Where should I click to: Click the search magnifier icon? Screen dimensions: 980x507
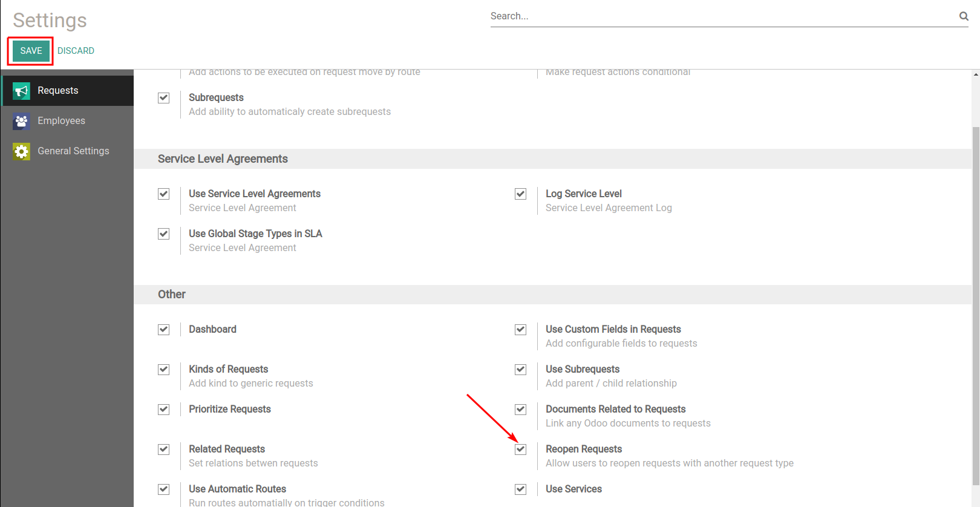[964, 16]
